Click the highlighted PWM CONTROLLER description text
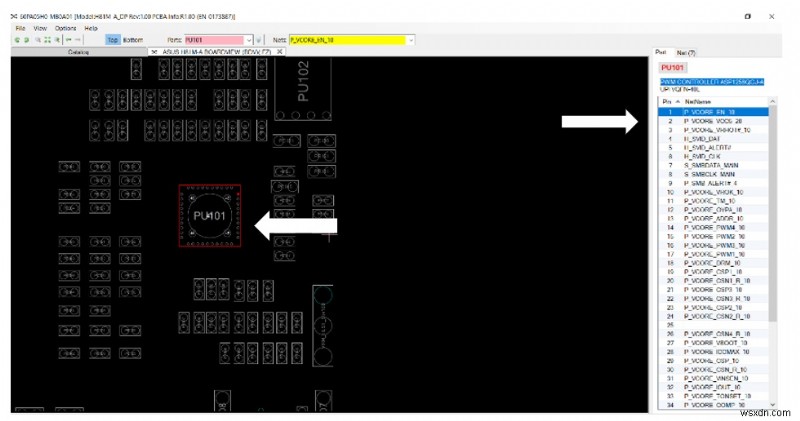The height and width of the screenshot is (421, 800). click(x=712, y=82)
